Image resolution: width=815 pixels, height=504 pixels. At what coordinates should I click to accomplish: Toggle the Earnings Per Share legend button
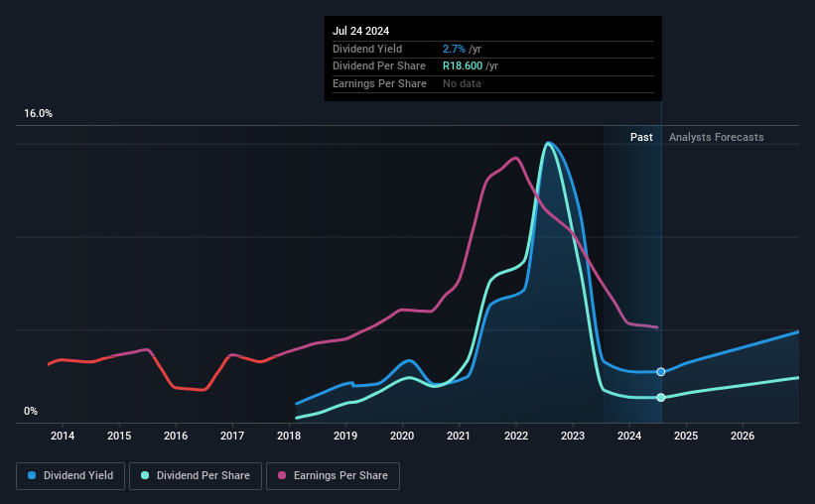(333, 476)
